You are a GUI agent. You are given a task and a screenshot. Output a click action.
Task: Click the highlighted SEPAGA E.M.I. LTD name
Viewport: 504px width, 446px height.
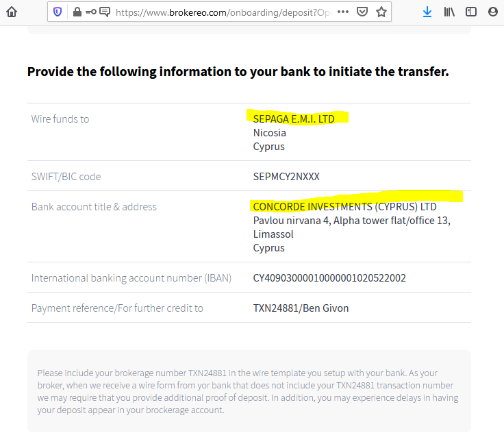pyautogui.click(x=294, y=119)
